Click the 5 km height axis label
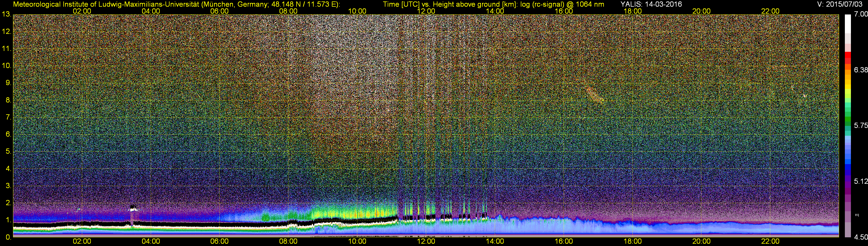868x246 pixels. point(8,152)
